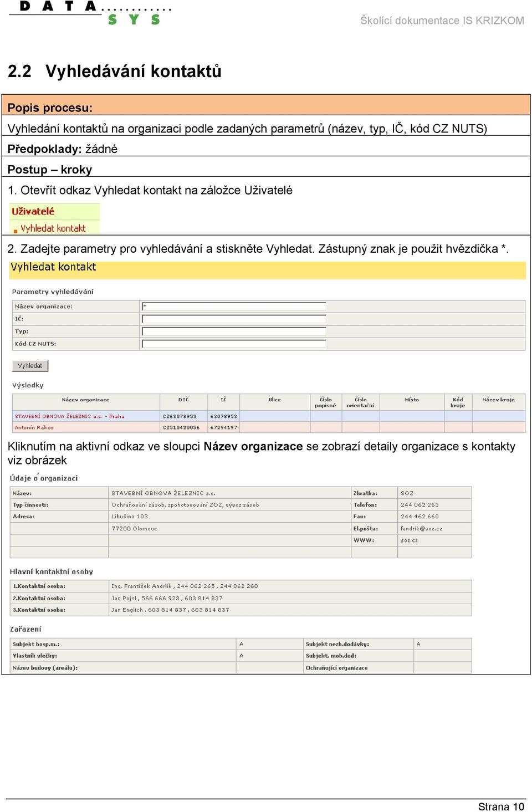Open STAVEBNÍ OBNOVA ŽELEZNIC a.s. - Praha link
This screenshot has width=532, height=812.
(70, 416)
